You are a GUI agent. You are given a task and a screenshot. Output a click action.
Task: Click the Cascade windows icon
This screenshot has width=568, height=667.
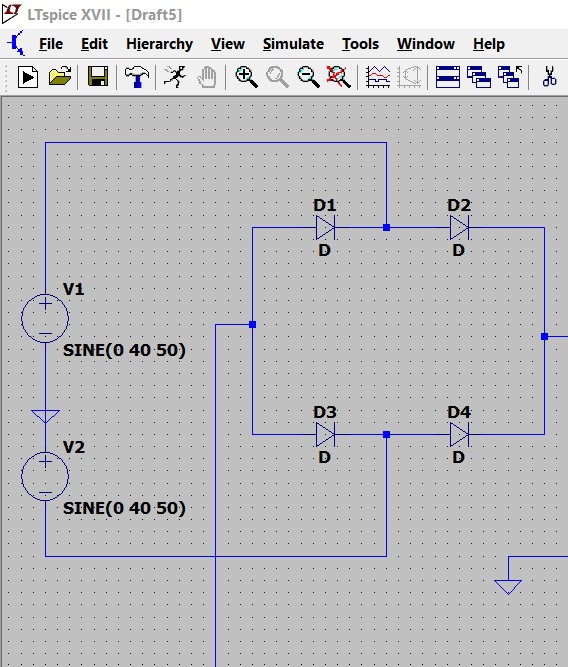click(479, 77)
